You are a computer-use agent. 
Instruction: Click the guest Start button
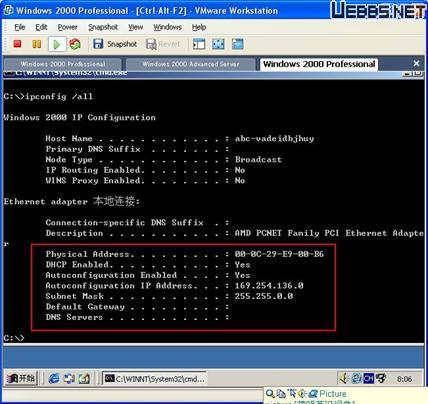pos(21,379)
